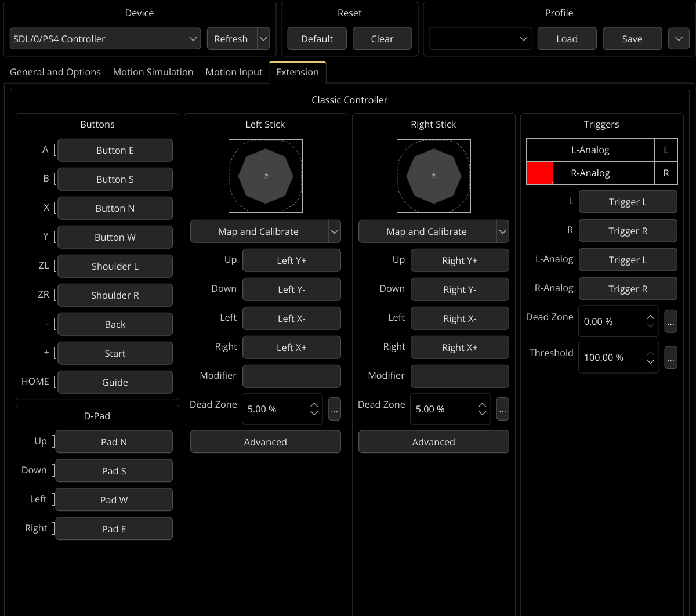Viewport: 696px width, 616px height.
Task: Open Right Stick Advanced settings
Action: [434, 442]
